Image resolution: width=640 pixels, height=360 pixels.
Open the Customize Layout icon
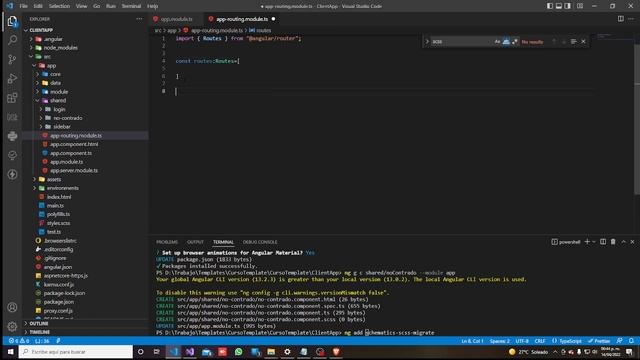tap(580, 6)
